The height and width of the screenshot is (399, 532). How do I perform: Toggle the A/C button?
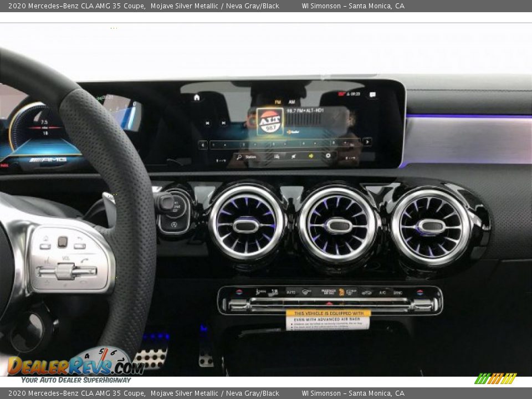382,292
